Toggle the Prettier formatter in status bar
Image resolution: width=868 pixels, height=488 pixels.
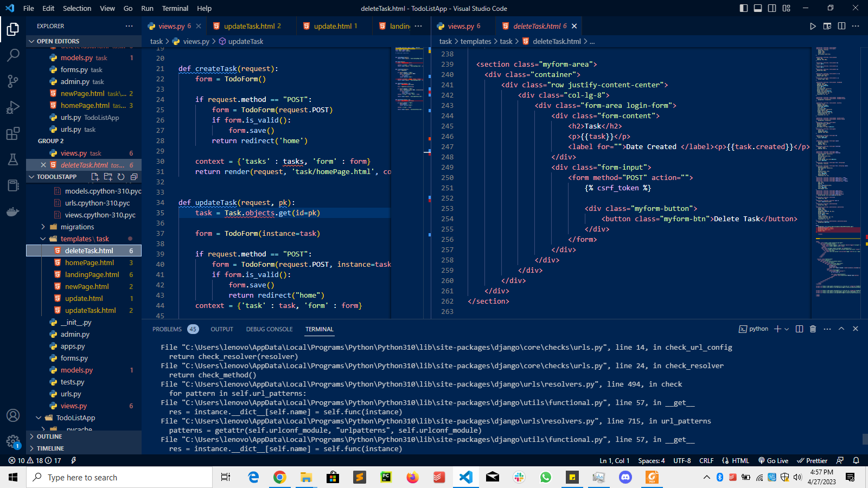(812, 460)
